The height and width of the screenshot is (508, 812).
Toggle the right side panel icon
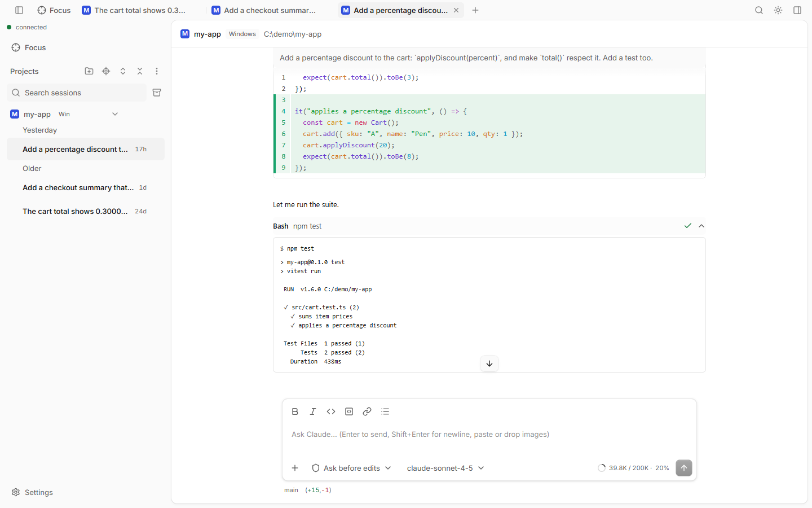click(797, 10)
